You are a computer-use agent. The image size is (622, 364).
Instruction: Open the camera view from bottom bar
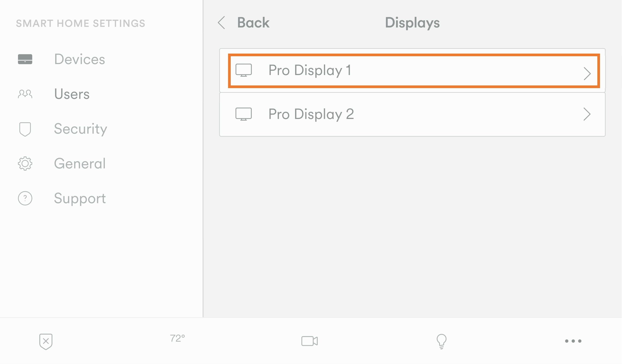click(x=310, y=341)
